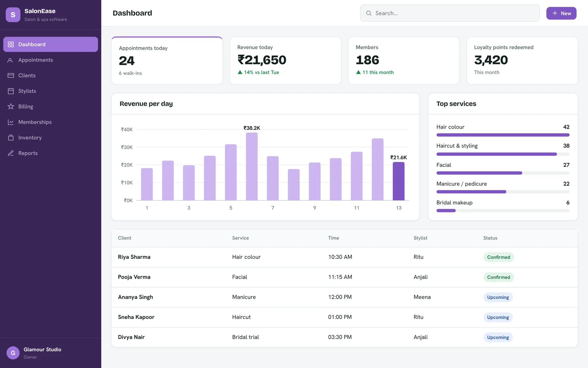The width and height of the screenshot is (588, 368).
Task: Click Upcoming badge for Divya Nair
Action: click(498, 338)
